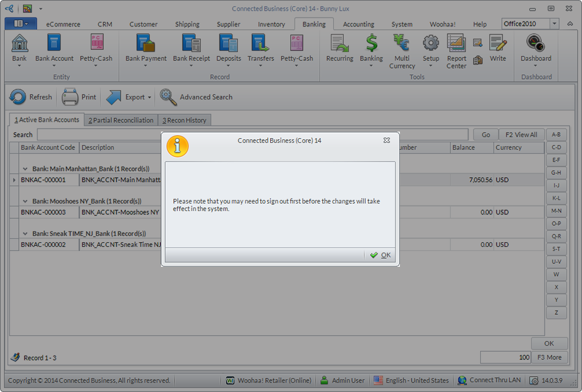Click the F3 More button

click(x=549, y=357)
